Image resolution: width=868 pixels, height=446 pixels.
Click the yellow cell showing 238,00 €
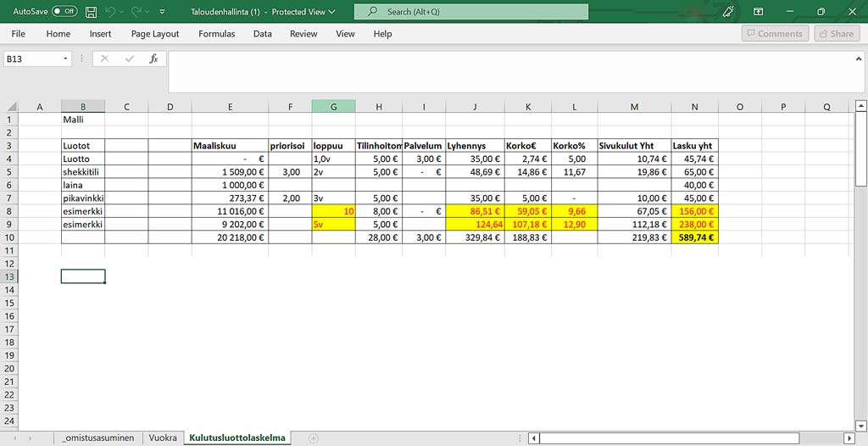[695, 225]
